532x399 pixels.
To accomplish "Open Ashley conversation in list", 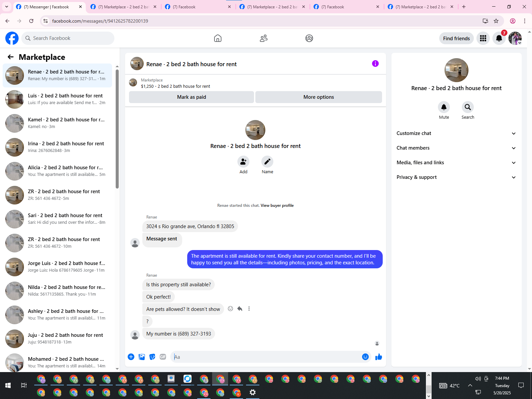I will coord(57,315).
